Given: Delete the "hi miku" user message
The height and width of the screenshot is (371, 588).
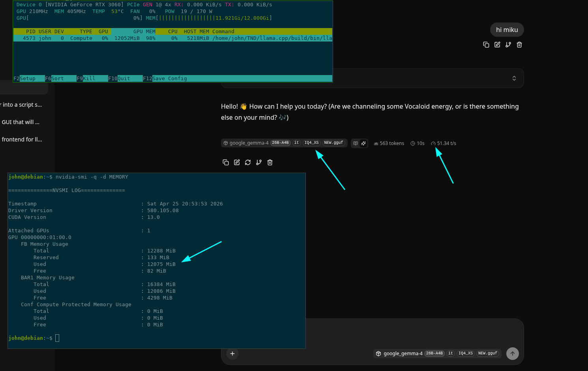Looking at the screenshot, I should [519, 45].
